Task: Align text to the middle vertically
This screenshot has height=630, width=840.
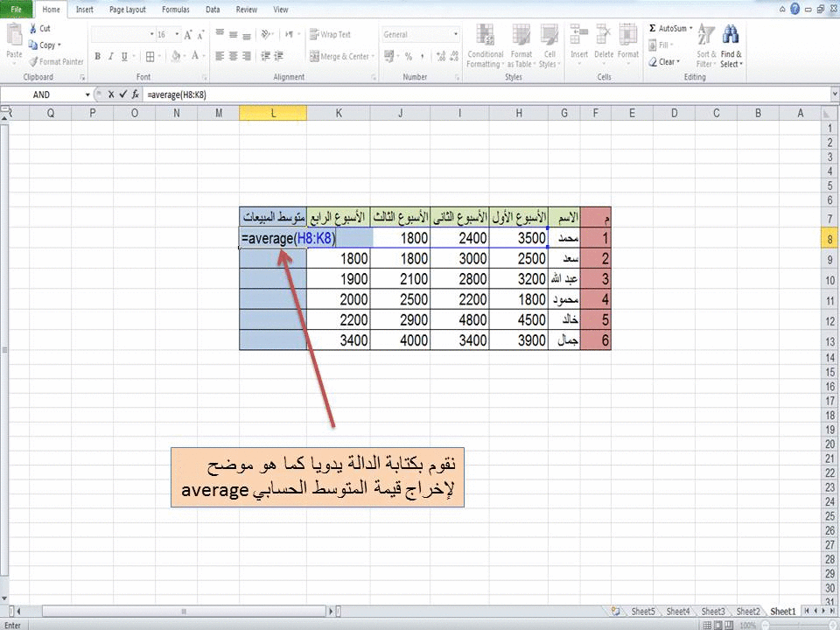Action: click(x=233, y=34)
